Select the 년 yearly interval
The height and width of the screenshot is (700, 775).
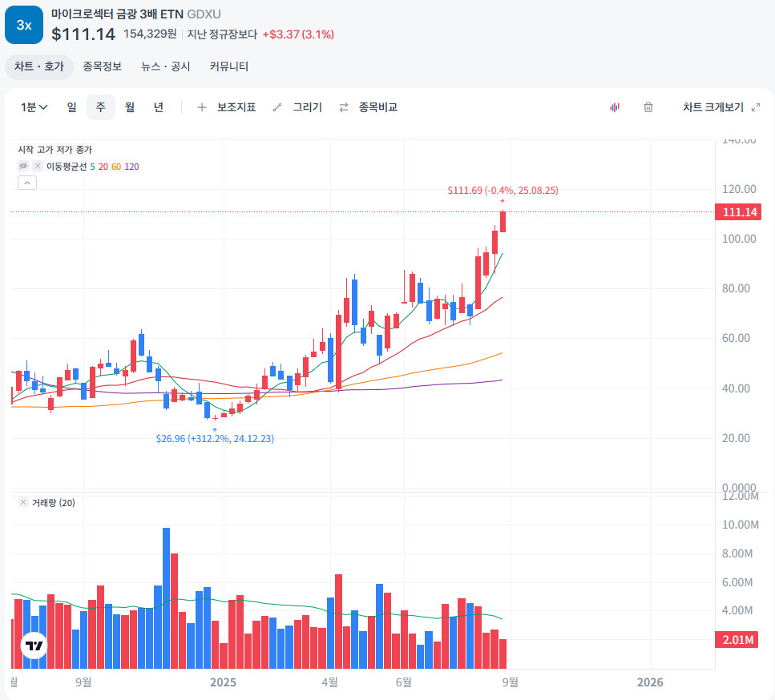158,107
